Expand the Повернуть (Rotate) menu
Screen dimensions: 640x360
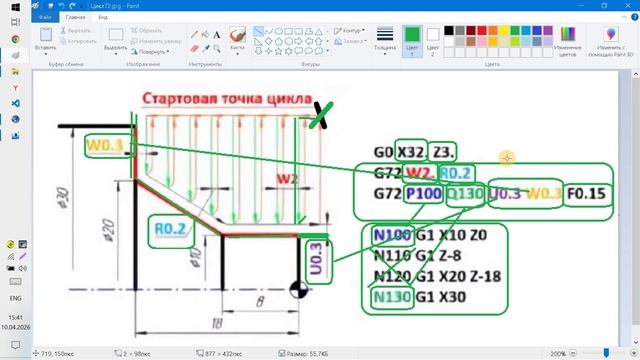[150, 52]
